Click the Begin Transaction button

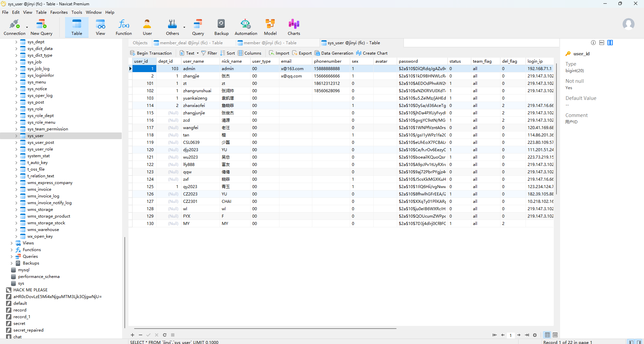click(x=151, y=53)
